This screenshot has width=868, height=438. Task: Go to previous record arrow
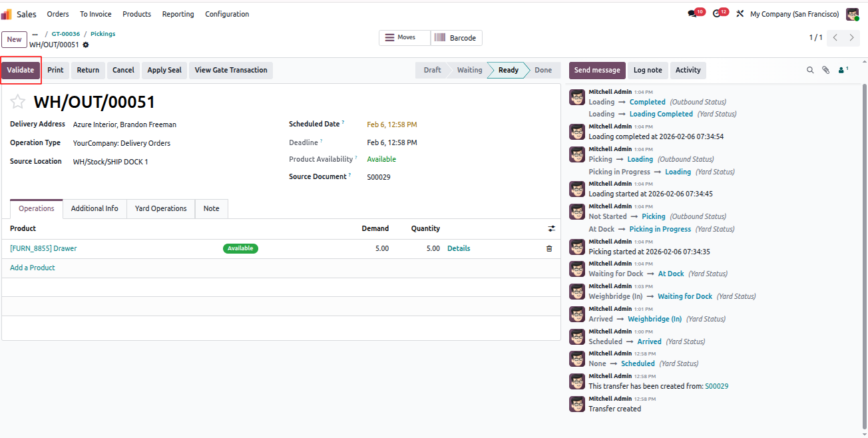tap(835, 38)
